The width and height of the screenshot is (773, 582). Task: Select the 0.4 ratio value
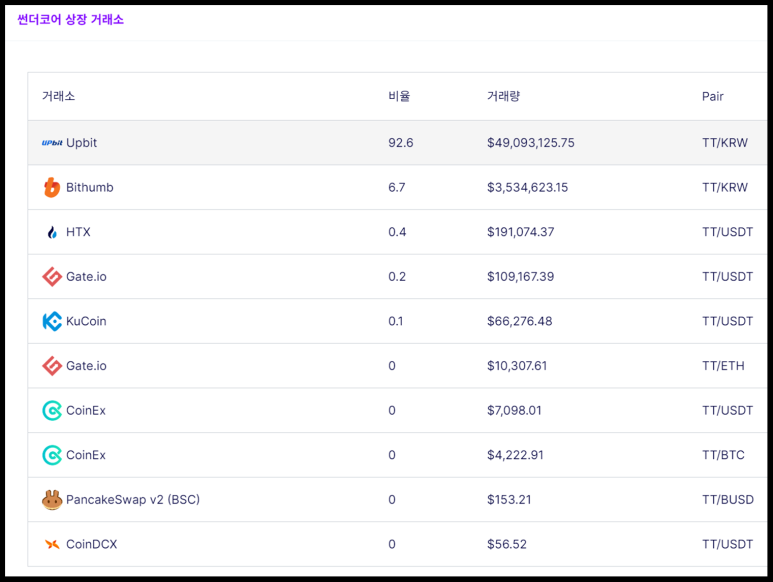[x=397, y=232]
